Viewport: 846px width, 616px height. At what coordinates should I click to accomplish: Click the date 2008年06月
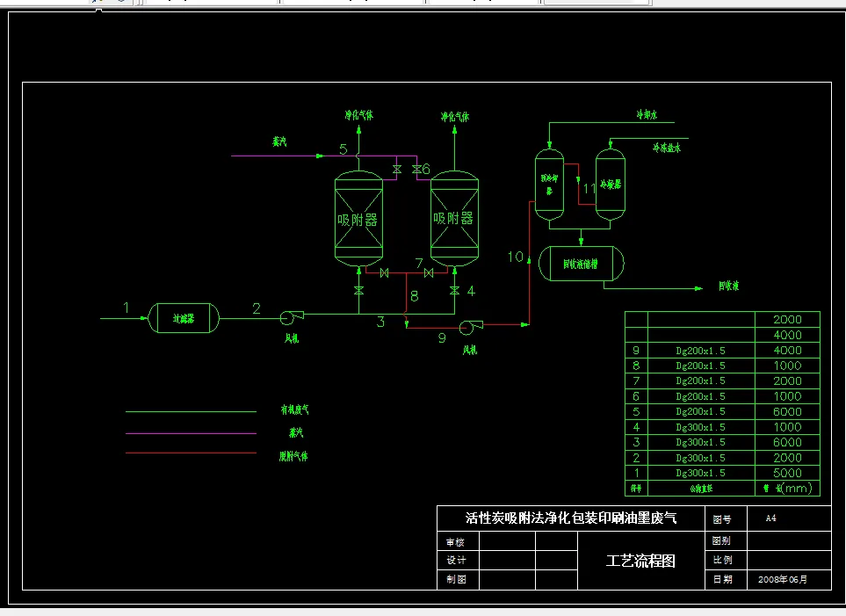(783, 579)
